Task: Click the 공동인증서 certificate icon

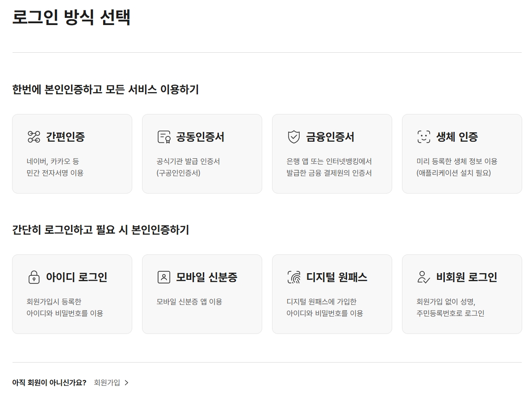Action: tap(163, 137)
